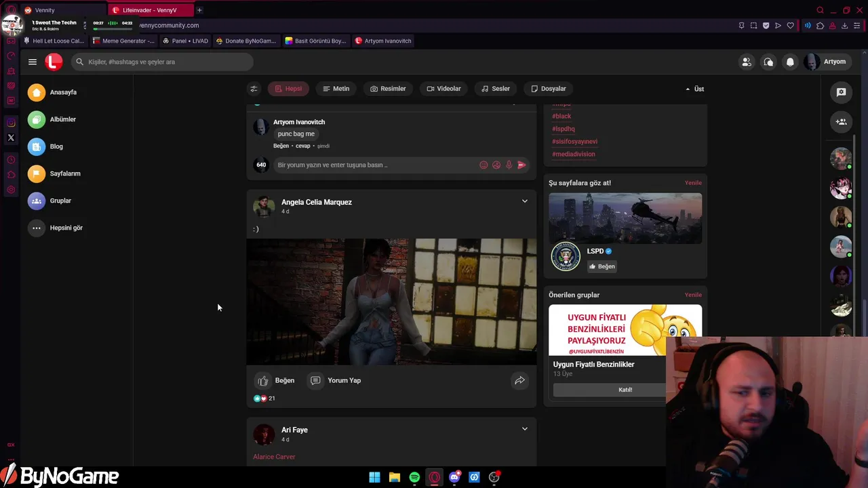Viewport: 868px width, 488px height.
Task: Open the Anasayfa home icon in sidebar
Action: coord(37,92)
